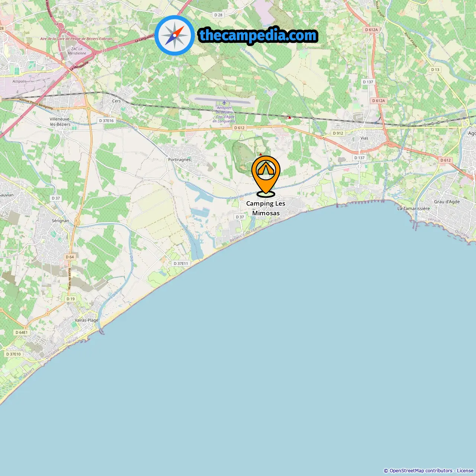Click the small red triangle above the camping pin
Screen dimensions: 476x476
pos(261,154)
